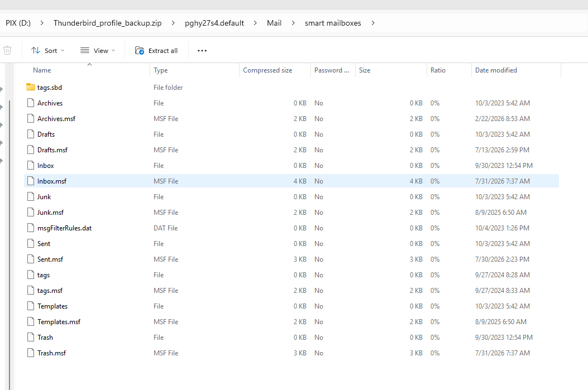Select the tags file icon
Screen dimensions: 588x390
pyautogui.click(x=31, y=275)
